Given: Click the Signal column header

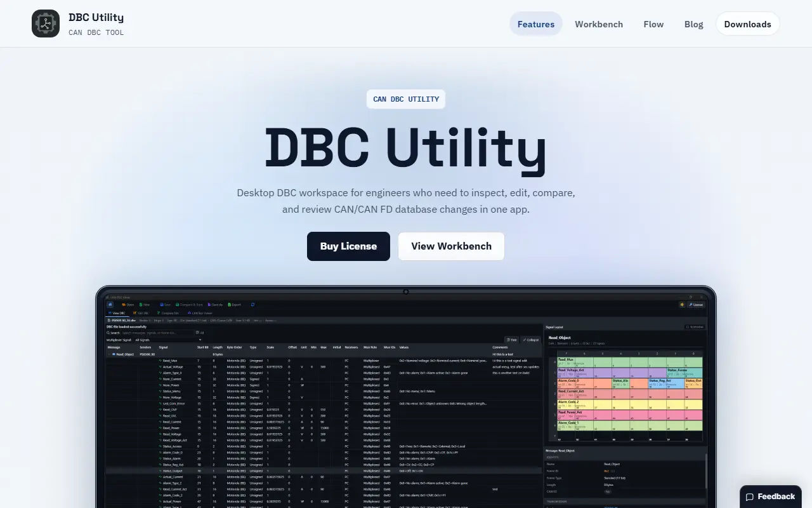Looking at the screenshot, I should tap(163, 347).
